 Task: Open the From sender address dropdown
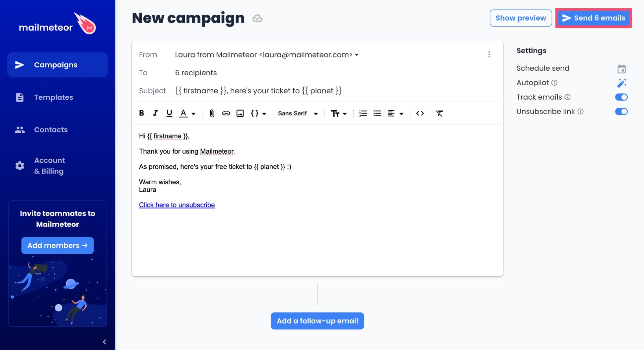[267, 54]
